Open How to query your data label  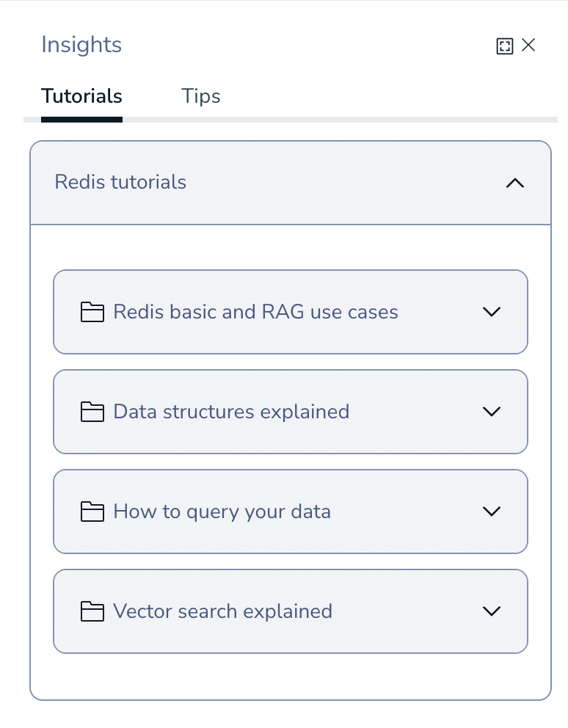tap(222, 512)
